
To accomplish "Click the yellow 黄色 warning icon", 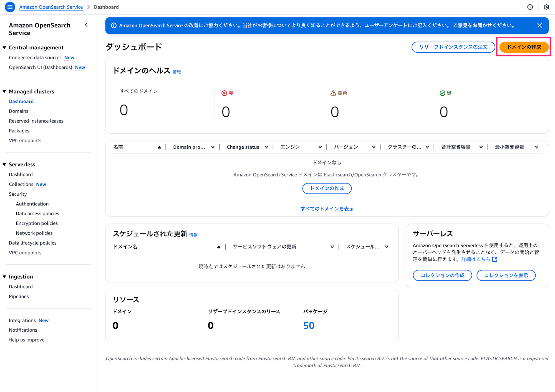I will [x=333, y=93].
